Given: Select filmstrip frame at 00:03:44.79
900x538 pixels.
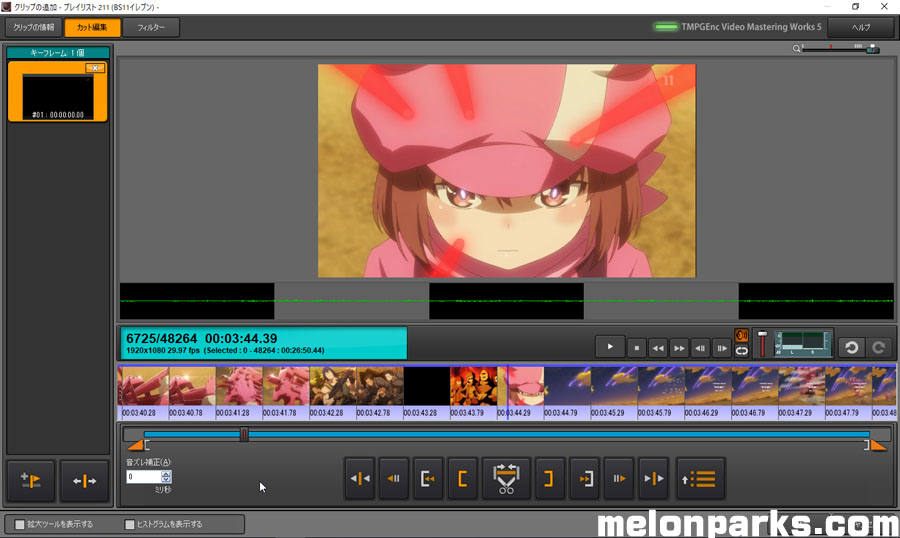Looking at the screenshot, I should coord(567,386).
